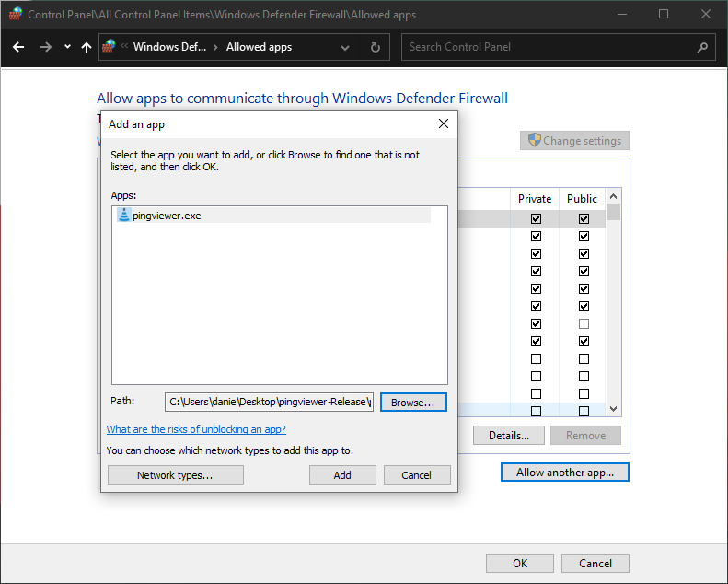
Task: Toggle the first Public checkbox
Action: point(584,219)
